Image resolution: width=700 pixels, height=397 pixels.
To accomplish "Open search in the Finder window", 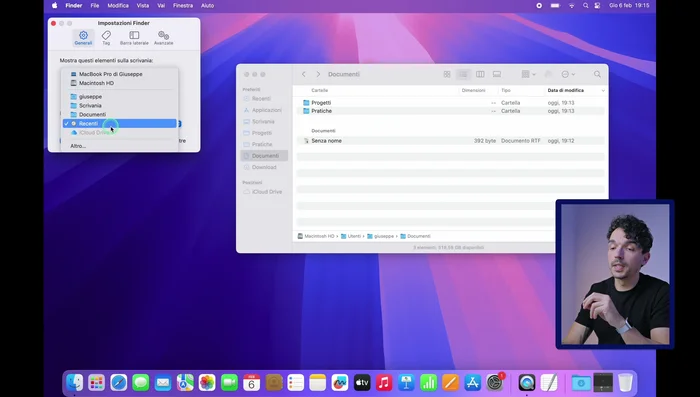I will click(x=597, y=74).
